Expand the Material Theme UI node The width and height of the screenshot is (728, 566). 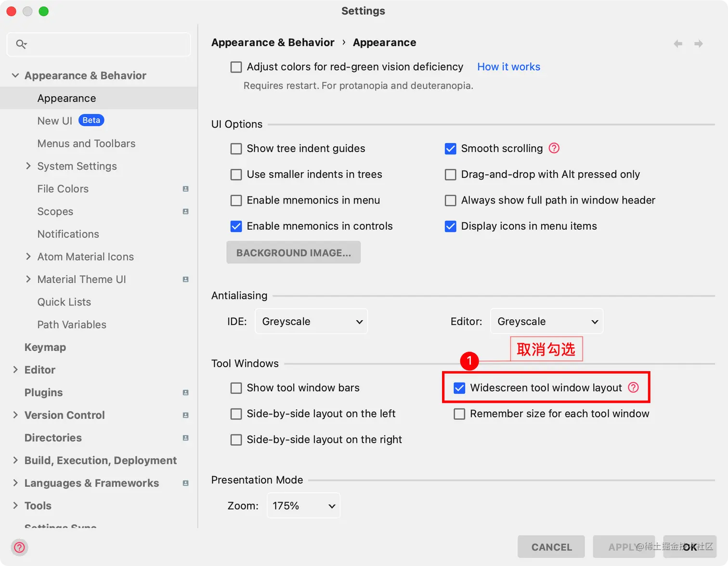point(28,279)
